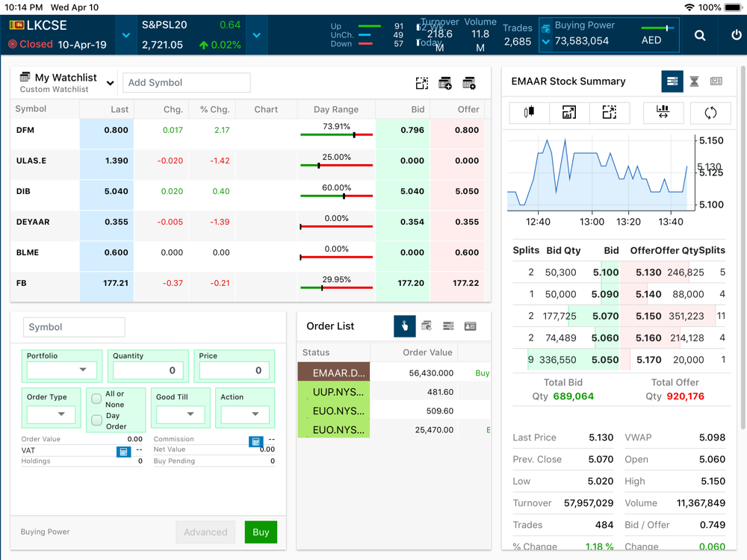Screen dimensions: 747x560
Task: Click the EMAAR summary scrollbar
Action: (x=743, y=248)
